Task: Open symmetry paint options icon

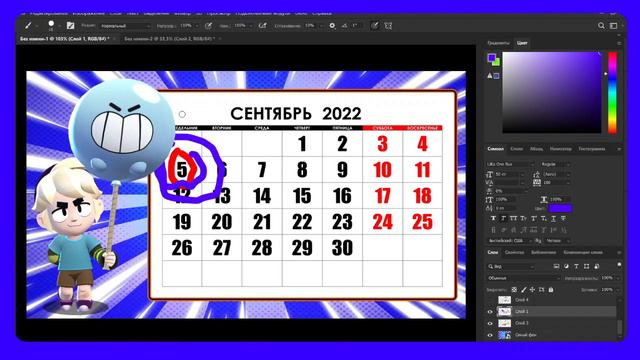Action: click(388, 26)
